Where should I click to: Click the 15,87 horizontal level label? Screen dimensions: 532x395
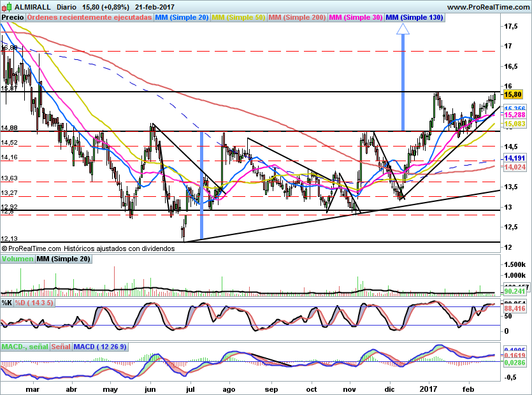(9, 89)
